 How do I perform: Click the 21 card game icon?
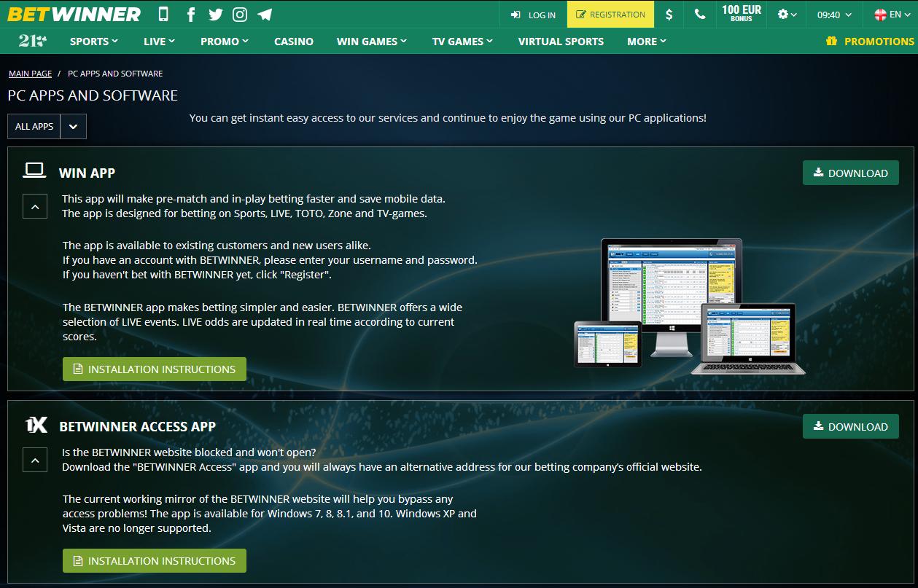point(33,41)
